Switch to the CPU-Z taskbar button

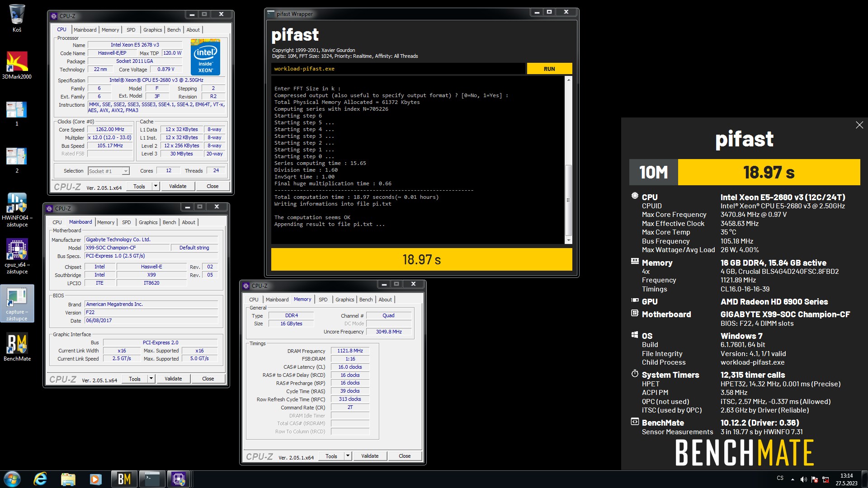click(x=179, y=479)
